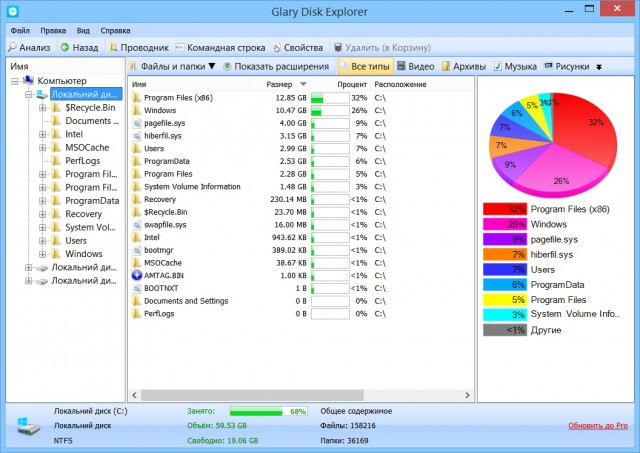Click the trash bin Удалить icon

coord(338,48)
